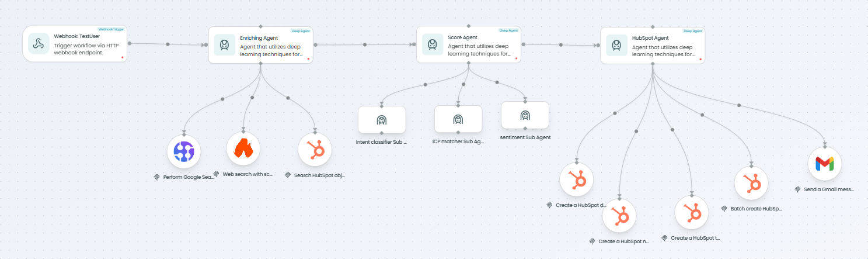The width and height of the screenshot is (868, 259).
Task: Click the Score Agent robot icon
Action: [433, 44]
